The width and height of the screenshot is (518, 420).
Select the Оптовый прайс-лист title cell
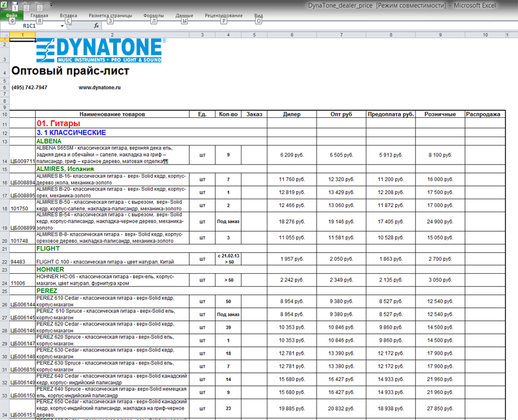pyautogui.click(x=70, y=71)
